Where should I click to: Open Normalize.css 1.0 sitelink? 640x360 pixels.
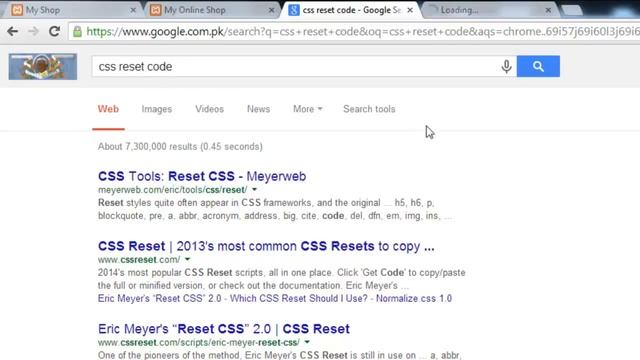click(x=414, y=298)
